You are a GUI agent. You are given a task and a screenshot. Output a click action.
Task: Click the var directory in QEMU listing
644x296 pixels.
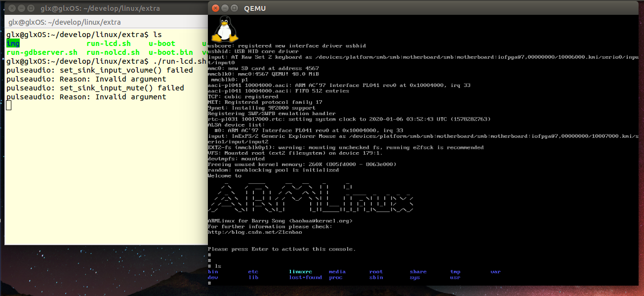495,272
